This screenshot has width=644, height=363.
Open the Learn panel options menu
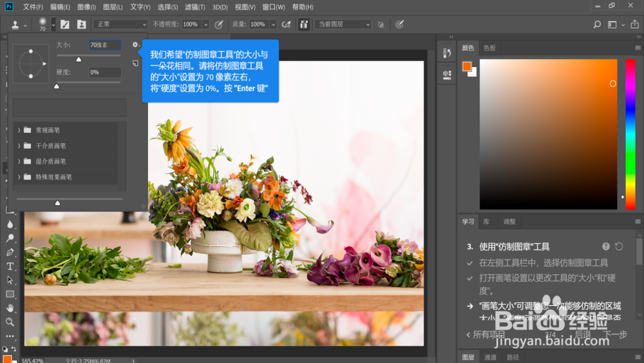click(638, 222)
